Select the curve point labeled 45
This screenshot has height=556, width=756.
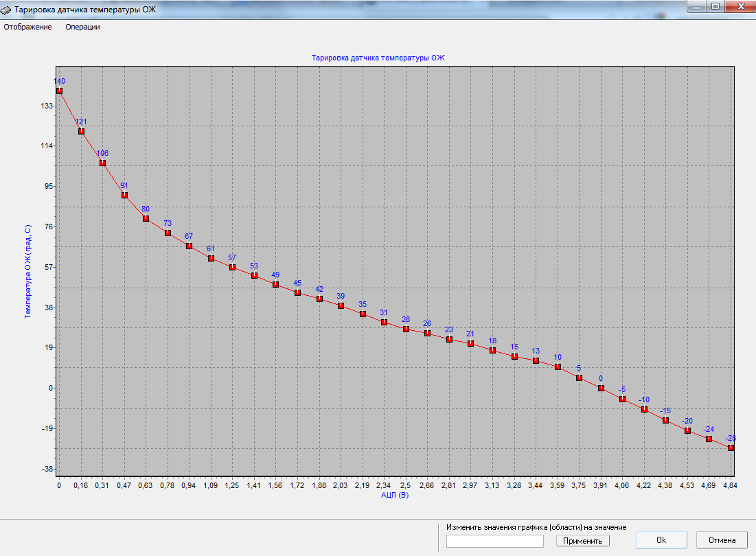click(297, 292)
